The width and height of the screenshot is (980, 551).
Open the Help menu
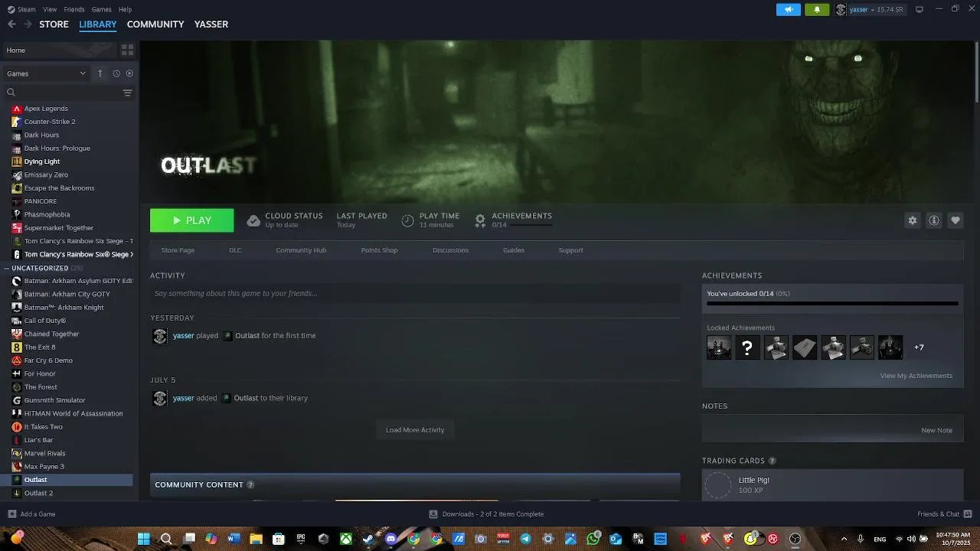(x=125, y=9)
